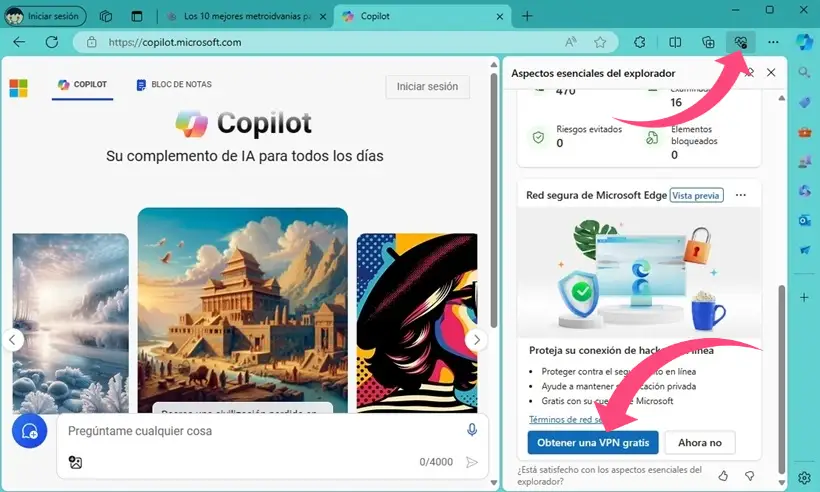Viewport: 820px width, 492px height.
Task: Activate the Read aloud icon
Action: point(571,42)
